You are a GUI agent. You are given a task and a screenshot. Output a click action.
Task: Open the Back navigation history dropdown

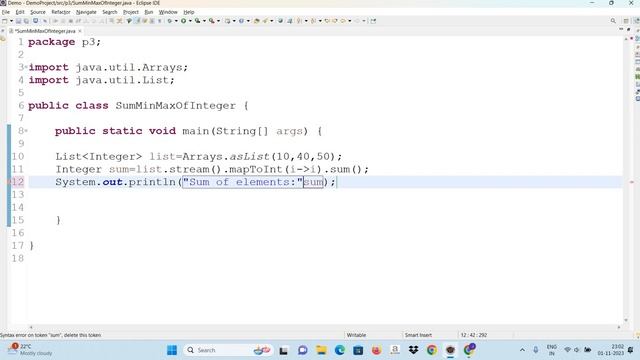[x=350, y=21]
